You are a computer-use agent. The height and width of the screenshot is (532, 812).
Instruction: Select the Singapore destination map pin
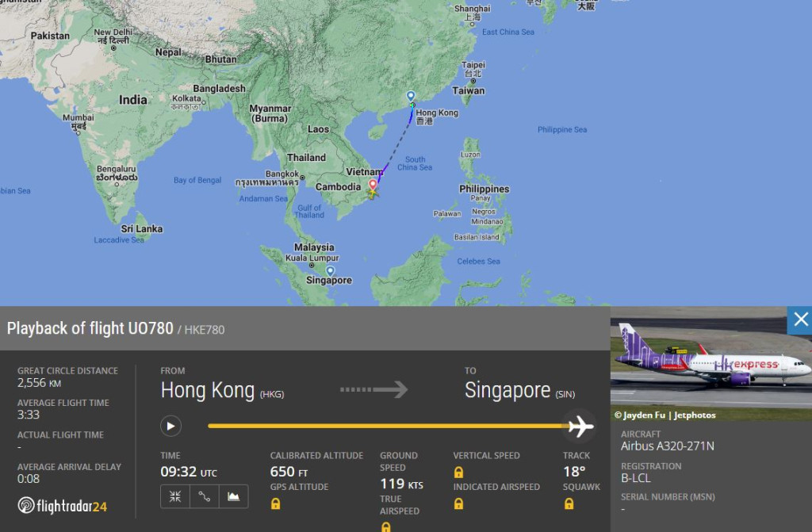330,271
